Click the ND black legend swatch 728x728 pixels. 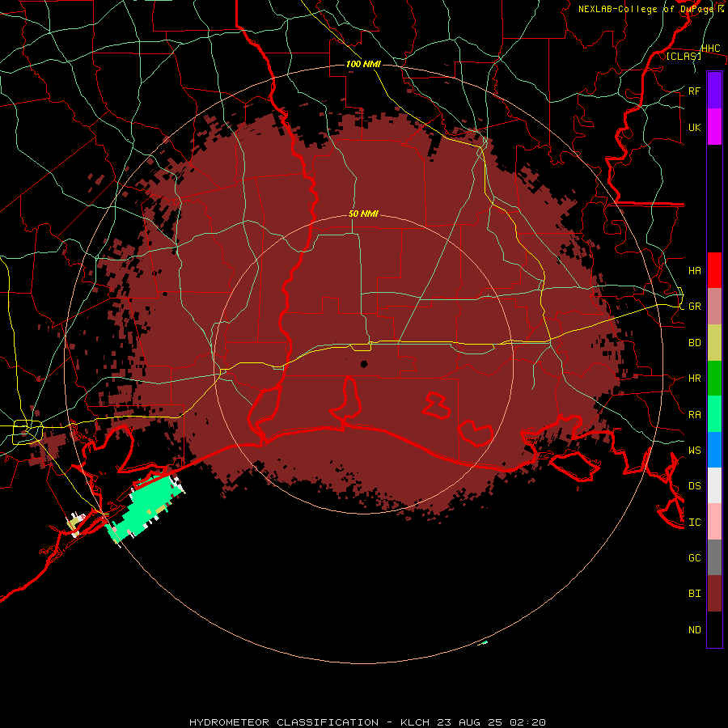coord(714,629)
